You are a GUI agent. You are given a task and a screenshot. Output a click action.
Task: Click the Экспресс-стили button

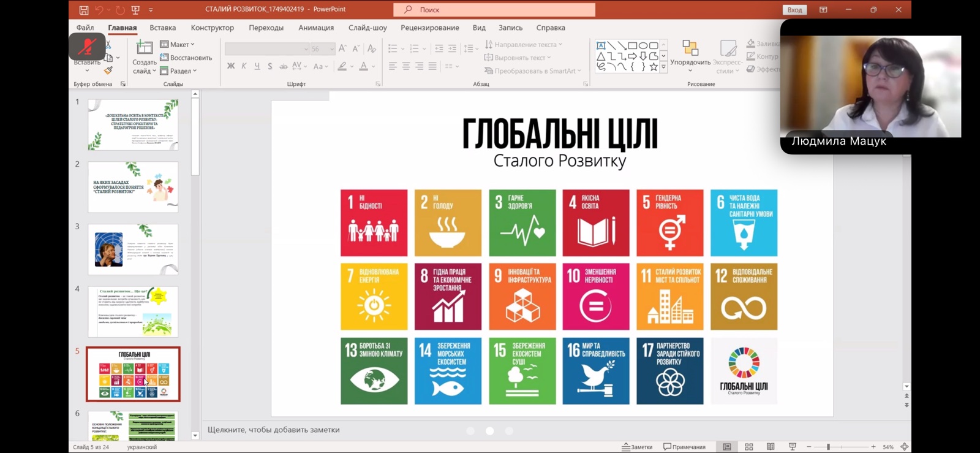728,56
